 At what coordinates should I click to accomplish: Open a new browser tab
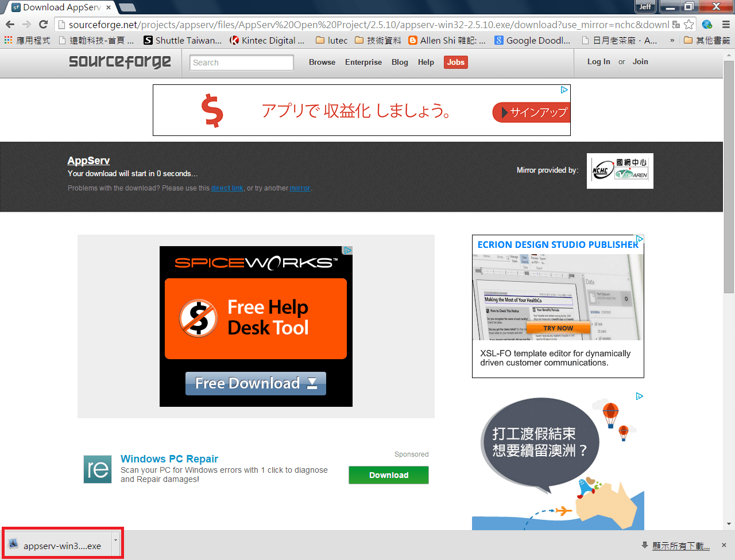[127, 7]
